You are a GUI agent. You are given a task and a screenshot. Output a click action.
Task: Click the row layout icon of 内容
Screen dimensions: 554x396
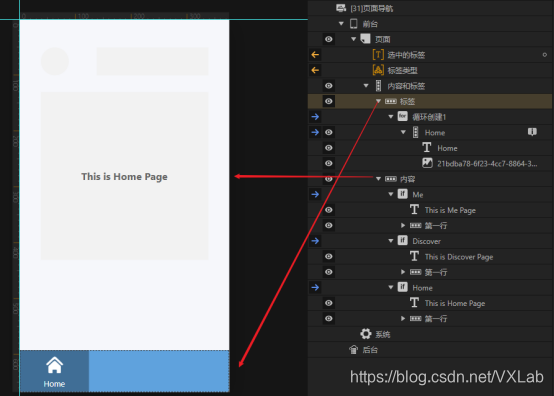click(x=390, y=179)
